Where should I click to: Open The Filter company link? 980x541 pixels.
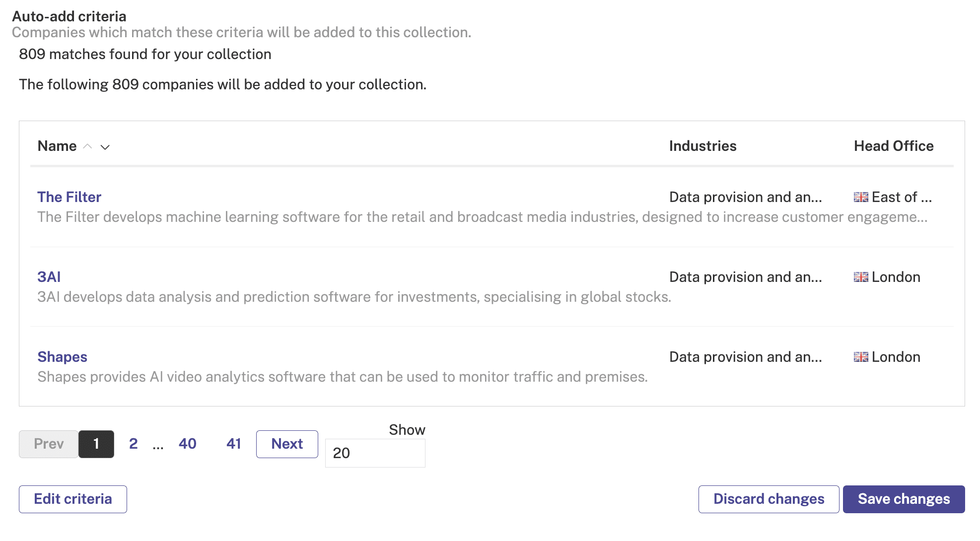pyautogui.click(x=69, y=197)
